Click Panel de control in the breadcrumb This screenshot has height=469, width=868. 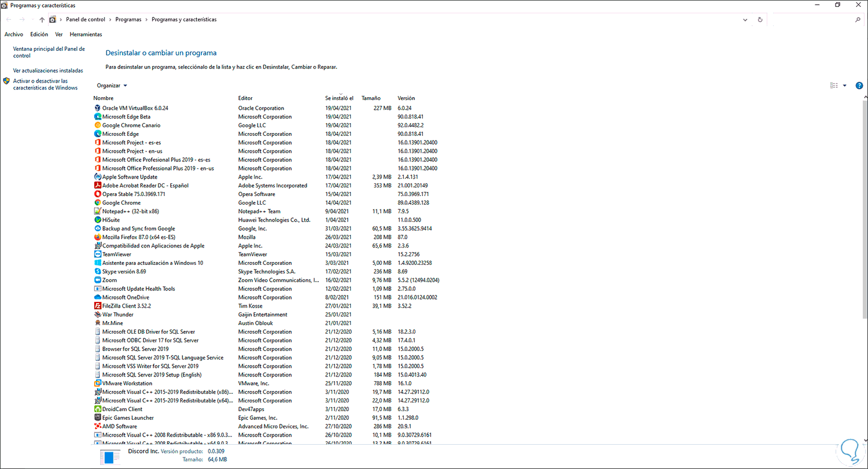point(86,20)
